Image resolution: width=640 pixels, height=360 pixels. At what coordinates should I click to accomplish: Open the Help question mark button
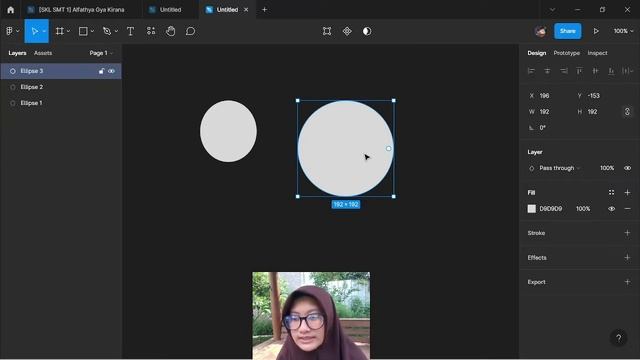(619, 338)
